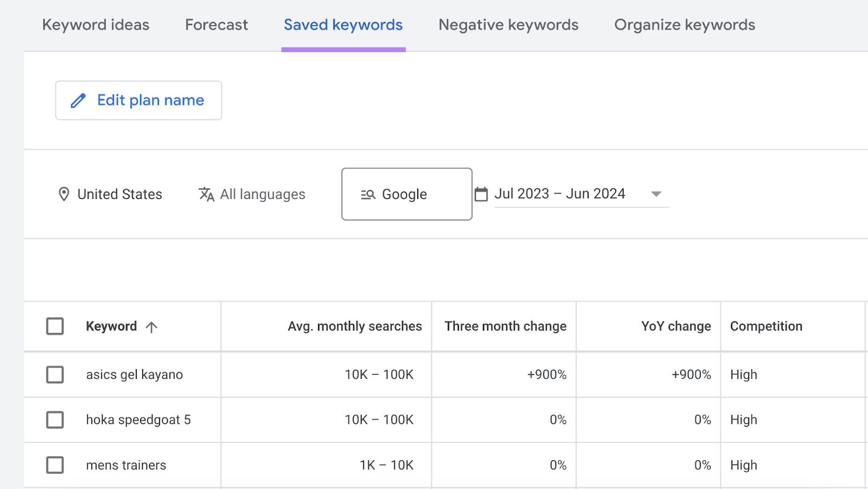Screen dimensions: 868x489
Task: Click 0% YoY change for mens trainers
Action: [703, 465]
